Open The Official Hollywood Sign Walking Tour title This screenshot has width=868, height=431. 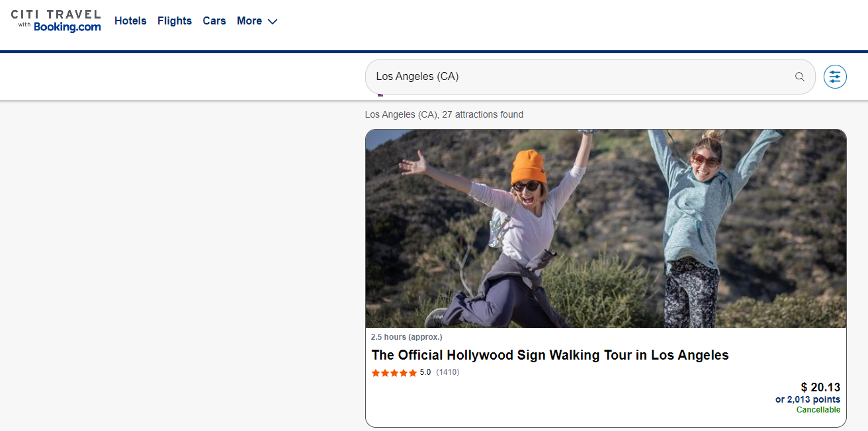[x=550, y=355]
